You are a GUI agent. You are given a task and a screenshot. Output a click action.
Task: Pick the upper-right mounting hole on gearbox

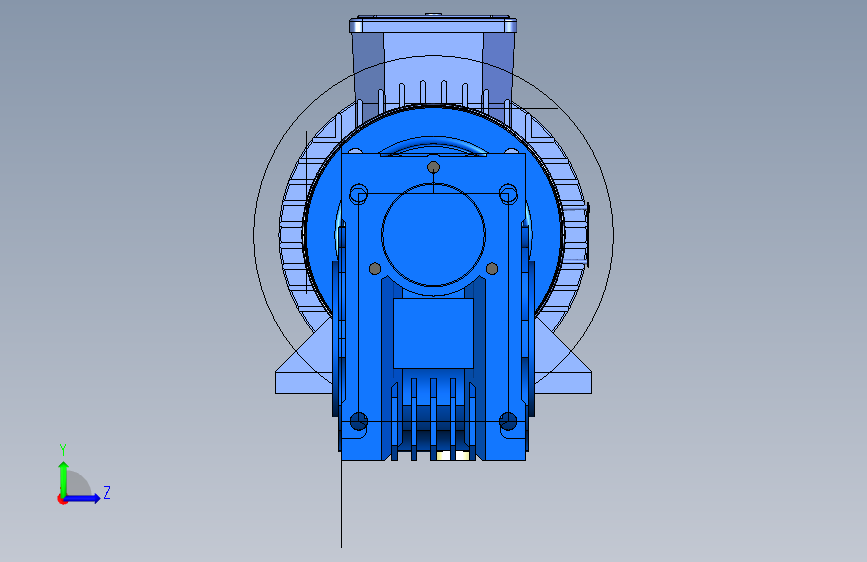[x=508, y=194]
